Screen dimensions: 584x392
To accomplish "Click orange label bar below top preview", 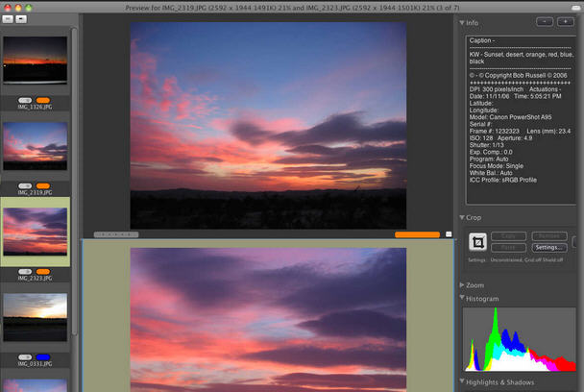I will click(x=417, y=234).
